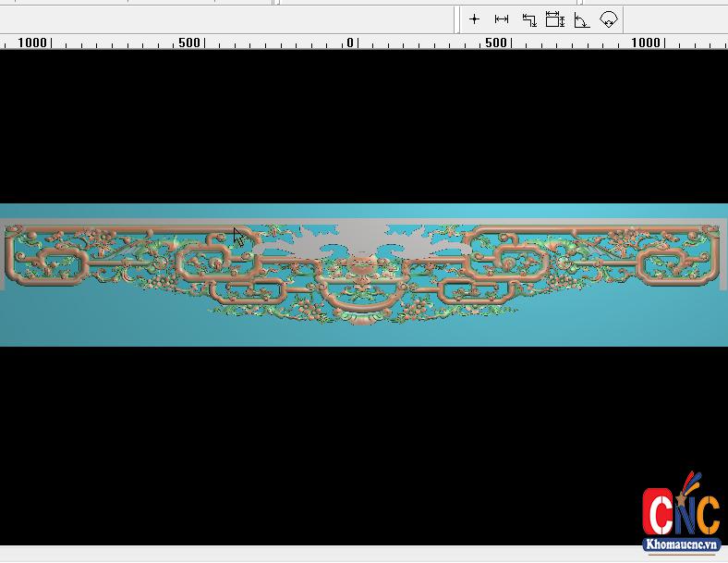
Task: Click the stepped offset arrow tool icon
Action: (x=528, y=19)
